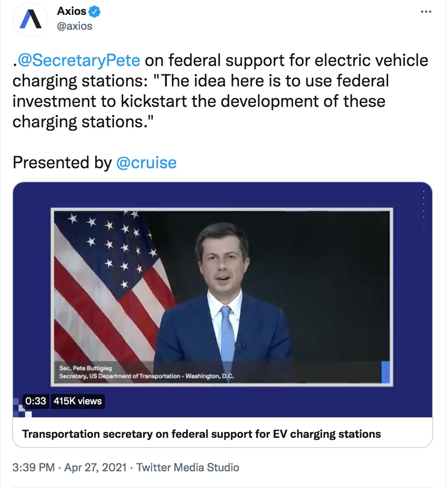Open the @cruise mention link
Viewport: 448px width, 488px height.
tap(146, 163)
